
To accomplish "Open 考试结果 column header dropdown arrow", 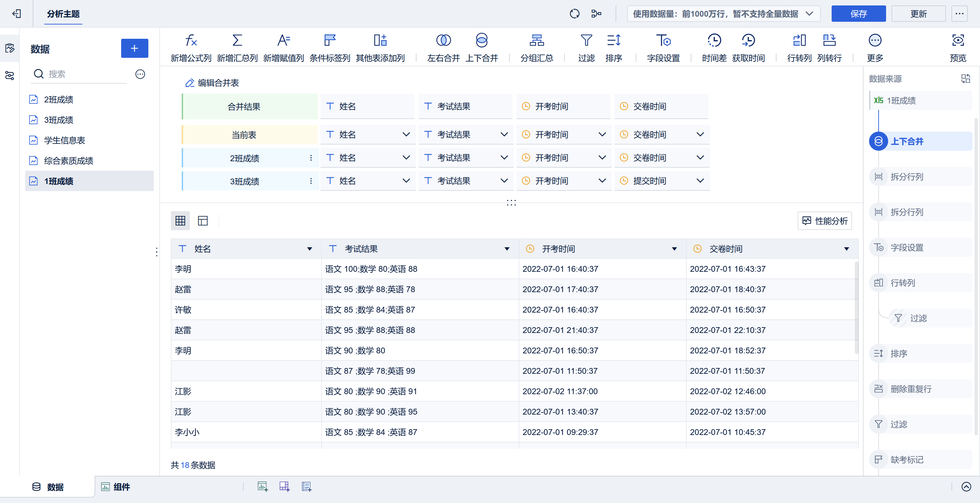I will (507, 249).
